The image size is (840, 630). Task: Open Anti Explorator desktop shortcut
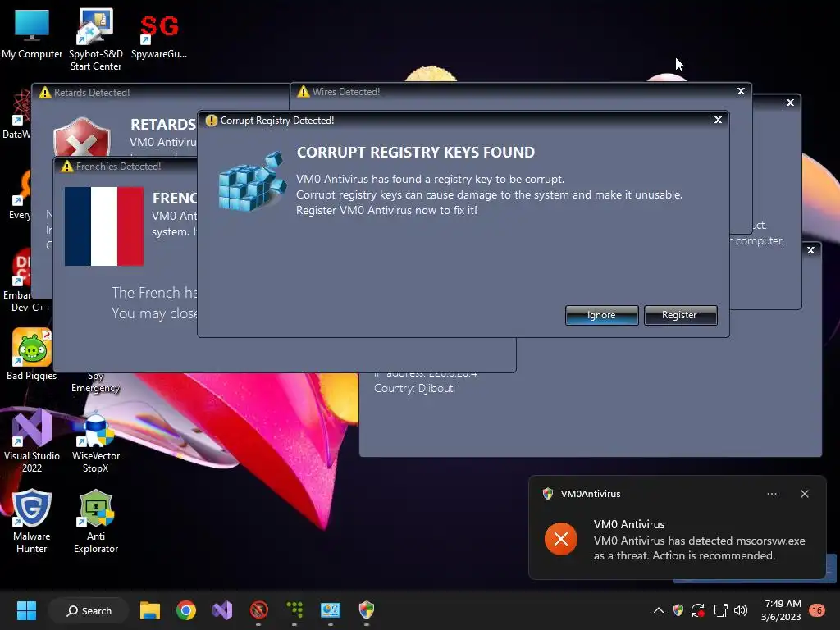coord(96,521)
